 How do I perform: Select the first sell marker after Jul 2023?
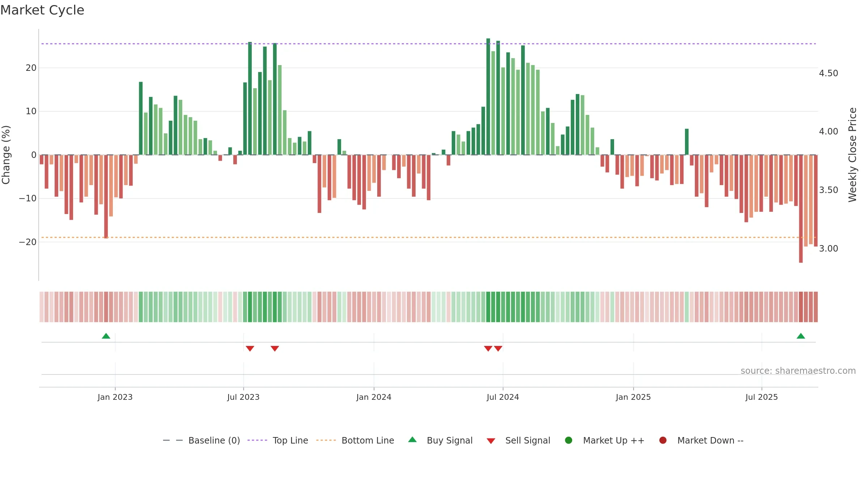click(250, 348)
